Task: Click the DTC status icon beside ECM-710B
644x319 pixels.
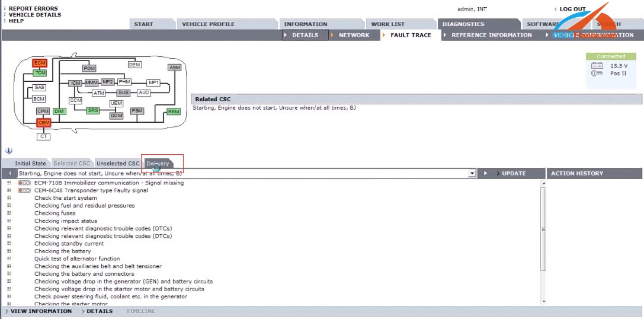Action: (24, 183)
